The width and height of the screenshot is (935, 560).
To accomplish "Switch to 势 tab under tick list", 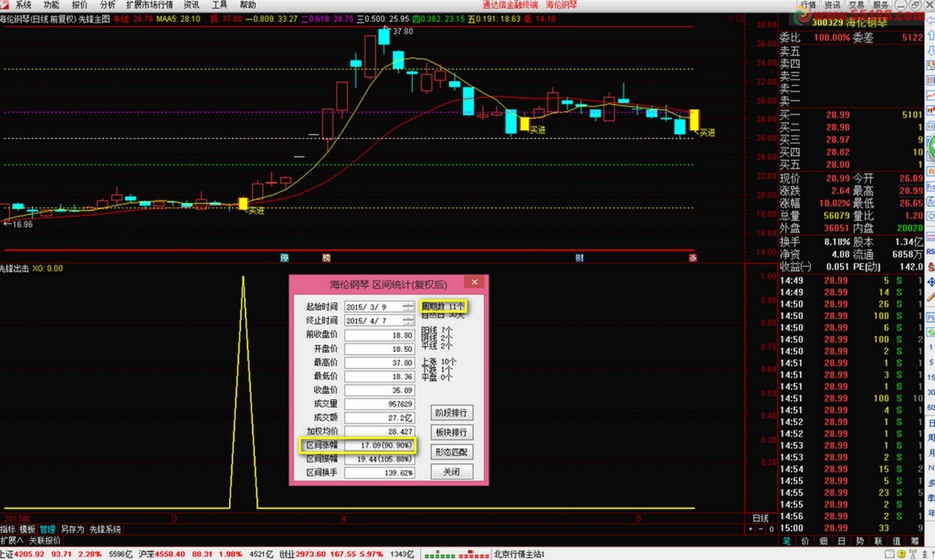I will pyautogui.click(x=860, y=541).
